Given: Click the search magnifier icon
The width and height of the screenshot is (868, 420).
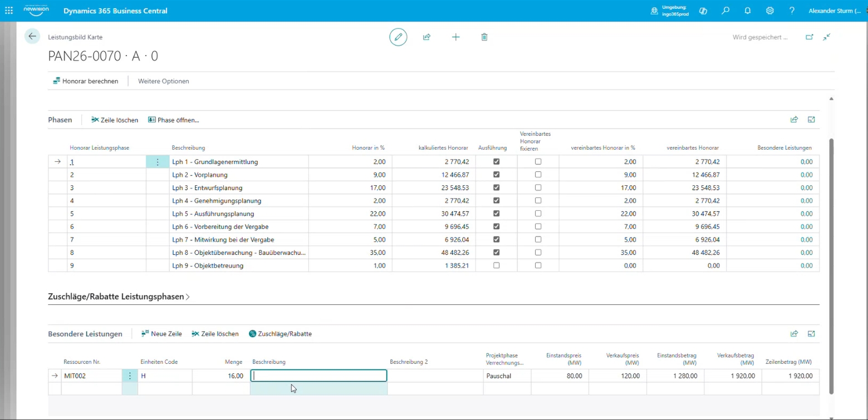Looking at the screenshot, I should click(725, 11).
